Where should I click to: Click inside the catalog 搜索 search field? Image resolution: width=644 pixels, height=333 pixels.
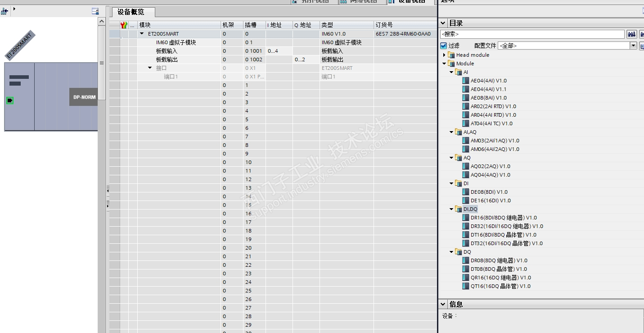coord(532,34)
